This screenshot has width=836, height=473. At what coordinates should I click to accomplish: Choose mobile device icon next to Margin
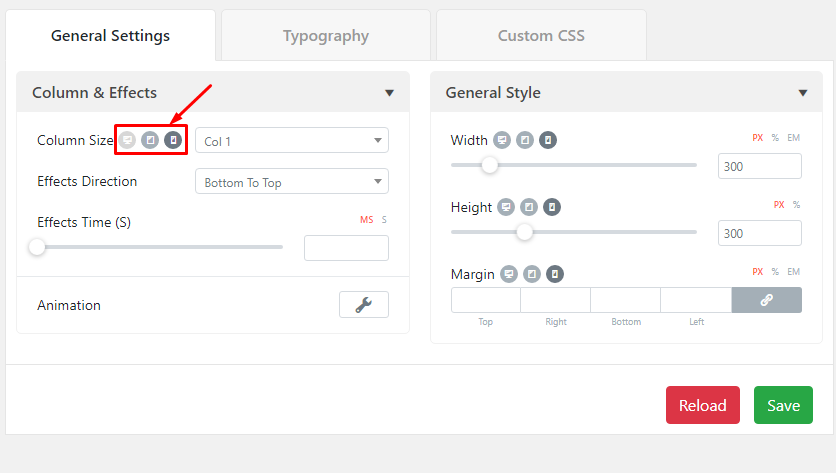click(x=555, y=274)
